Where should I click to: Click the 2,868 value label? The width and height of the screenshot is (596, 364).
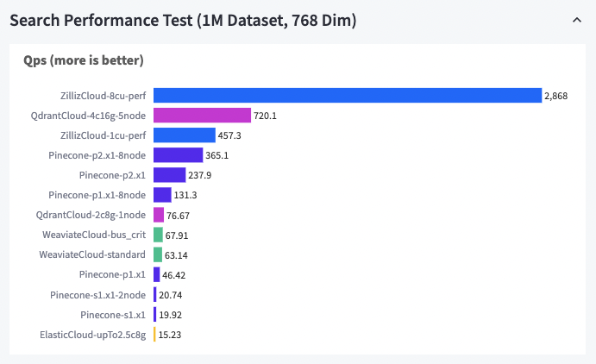pos(556,96)
